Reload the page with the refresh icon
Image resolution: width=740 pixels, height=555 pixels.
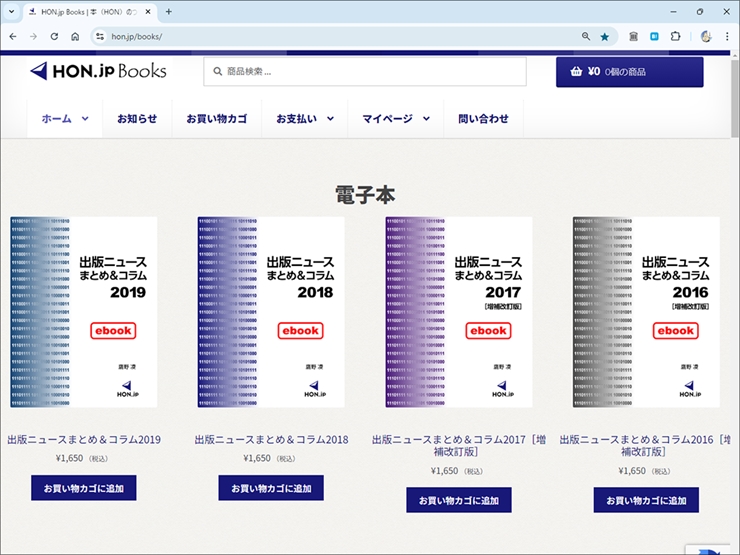pyautogui.click(x=54, y=36)
